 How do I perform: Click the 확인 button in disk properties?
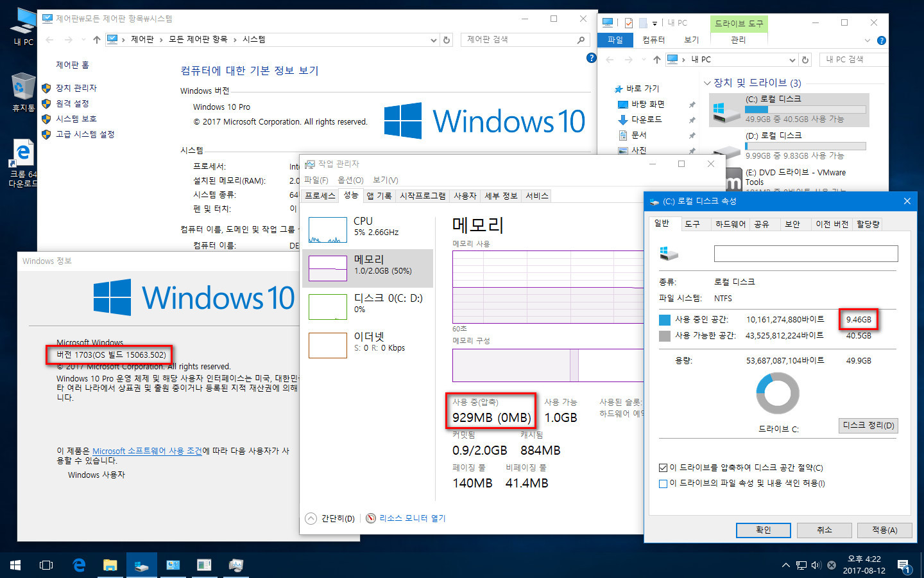point(763,530)
